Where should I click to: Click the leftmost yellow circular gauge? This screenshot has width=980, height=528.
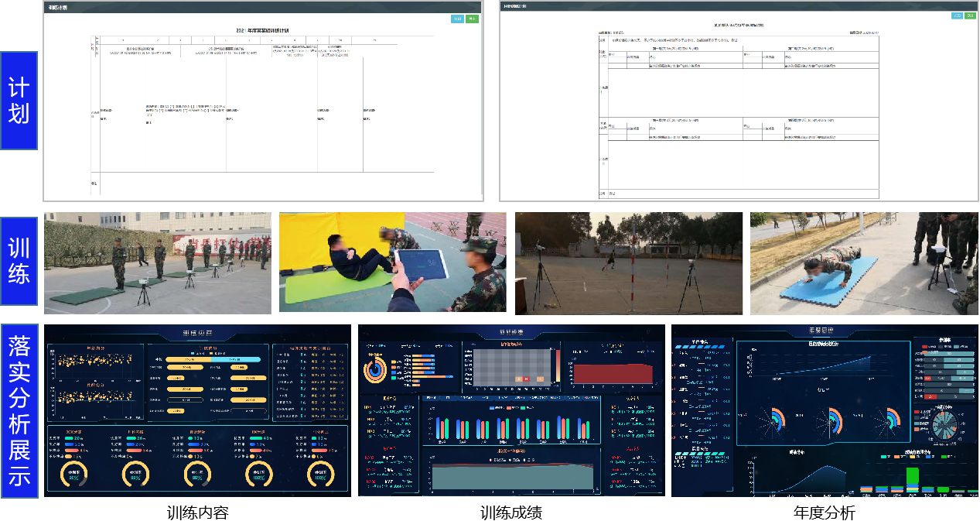[x=74, y=475]
